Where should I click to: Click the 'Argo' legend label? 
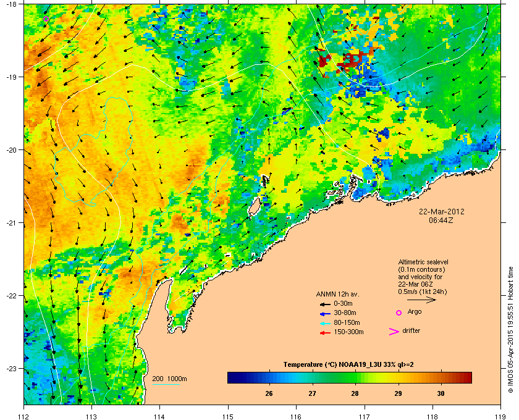[415, 312]
